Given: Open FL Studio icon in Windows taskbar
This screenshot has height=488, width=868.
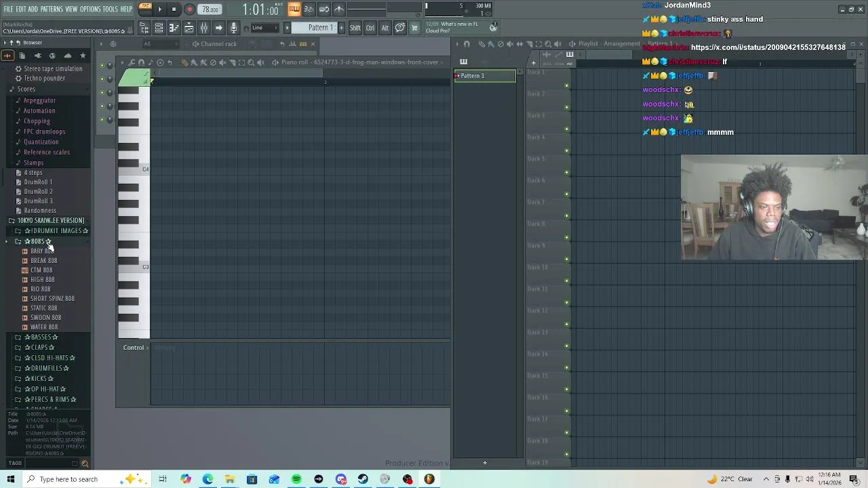Looking at the screenshot, I should [429, 479].
